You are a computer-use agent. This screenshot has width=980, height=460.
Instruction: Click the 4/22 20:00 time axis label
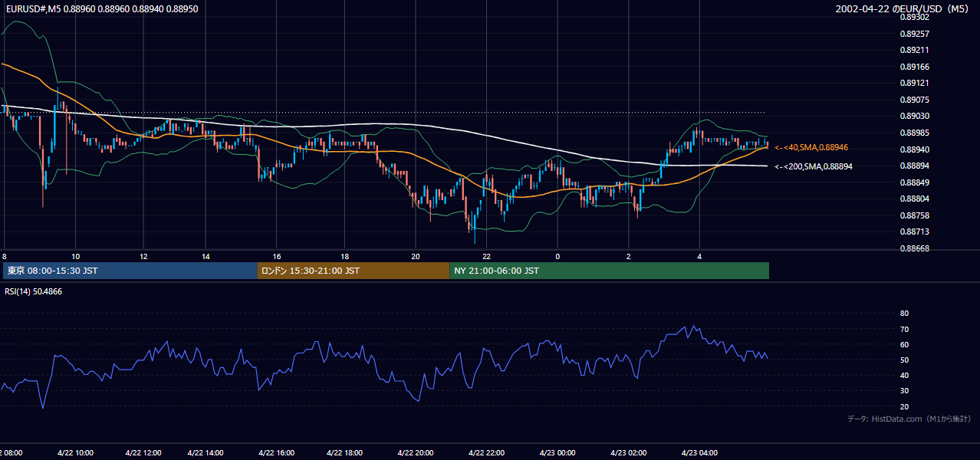coord(415,453)
